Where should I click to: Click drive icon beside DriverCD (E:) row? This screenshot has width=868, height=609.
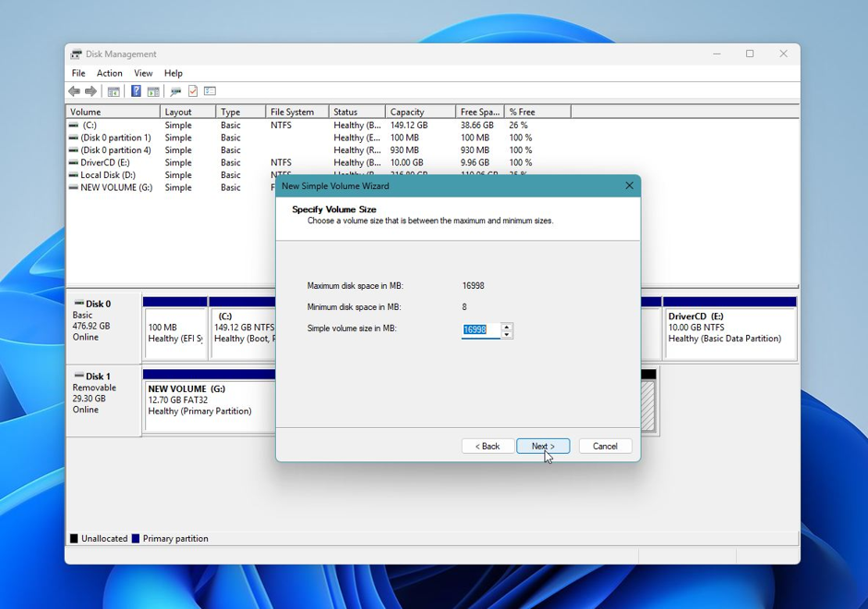(x=73, y=162)
